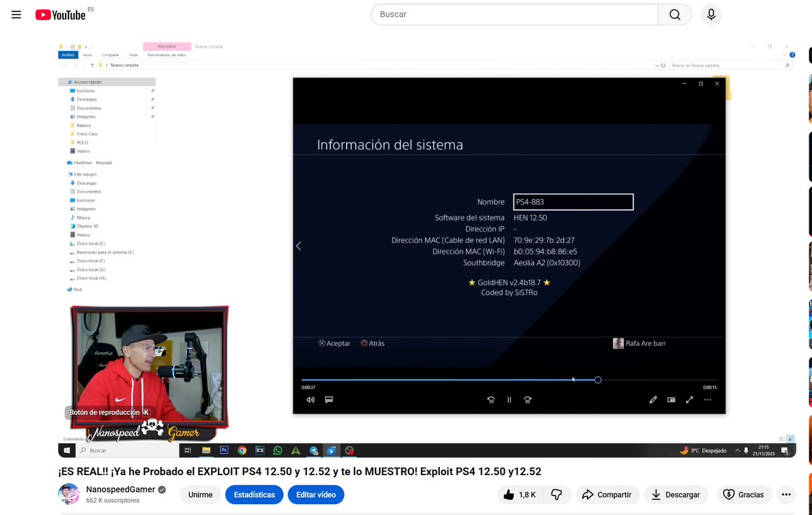
Task: Click the Unirme join button
Action: (x=200, y=495)
